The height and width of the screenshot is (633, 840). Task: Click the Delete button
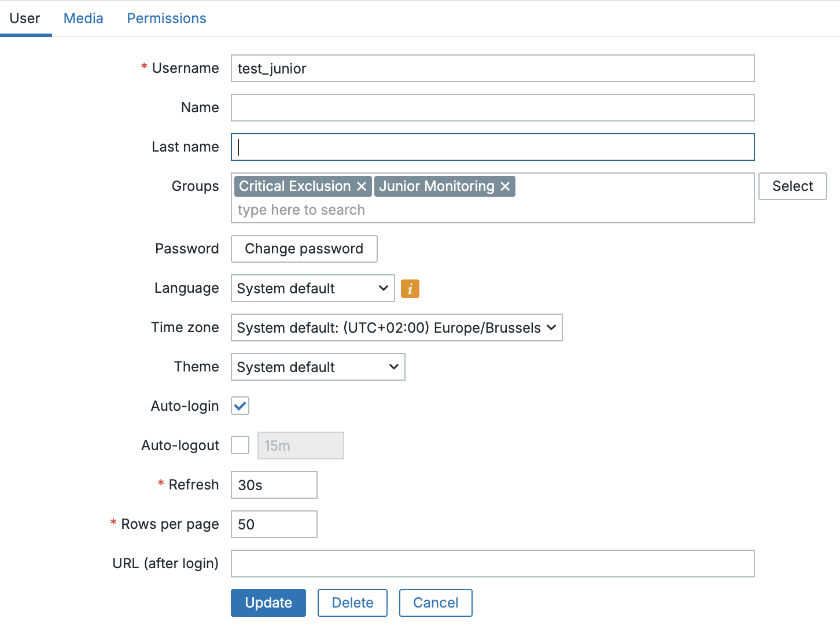click(x=352, y=602)
